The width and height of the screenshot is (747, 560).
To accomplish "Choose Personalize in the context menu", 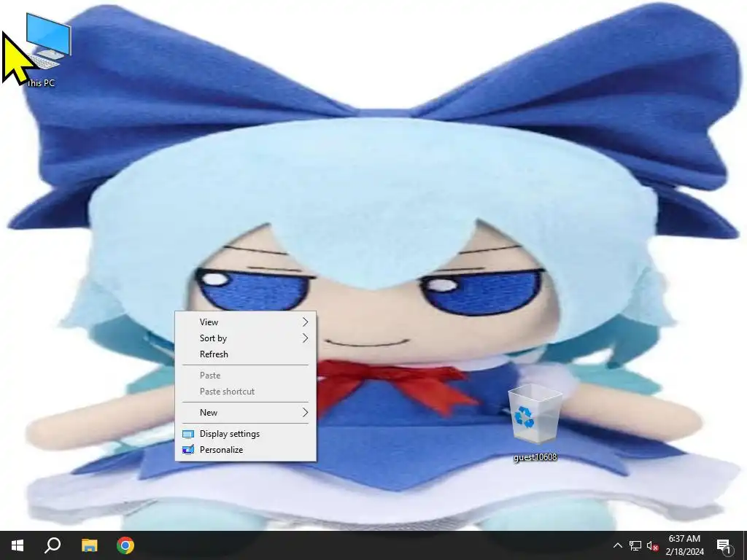I will [245, 449].
